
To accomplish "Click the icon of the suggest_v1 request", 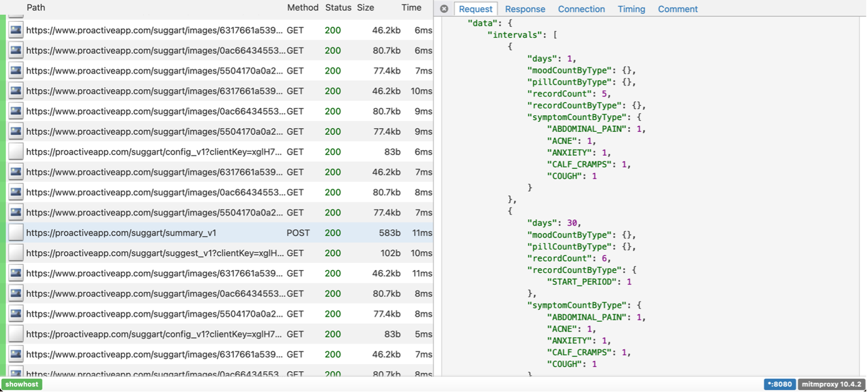I will click(16, 253).
